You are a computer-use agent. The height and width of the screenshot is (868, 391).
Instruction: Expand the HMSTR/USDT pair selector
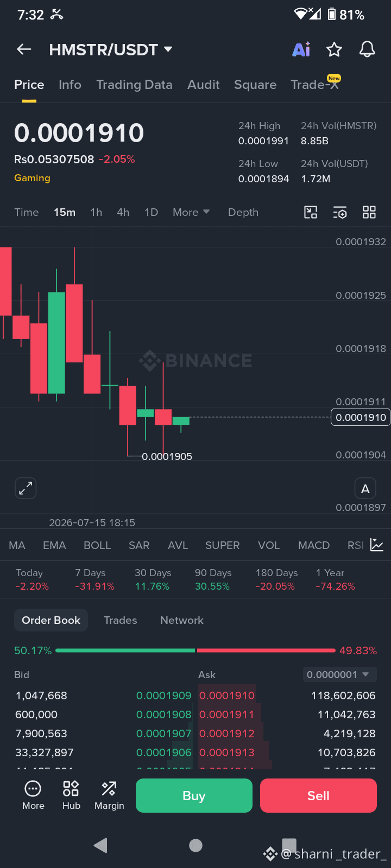click(x=111, y=50)
